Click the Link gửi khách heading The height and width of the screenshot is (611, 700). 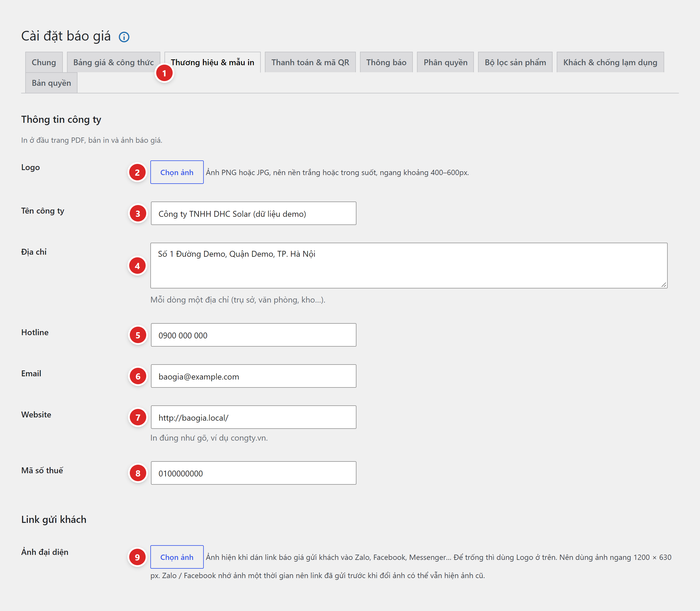click(x=54, y=520)
